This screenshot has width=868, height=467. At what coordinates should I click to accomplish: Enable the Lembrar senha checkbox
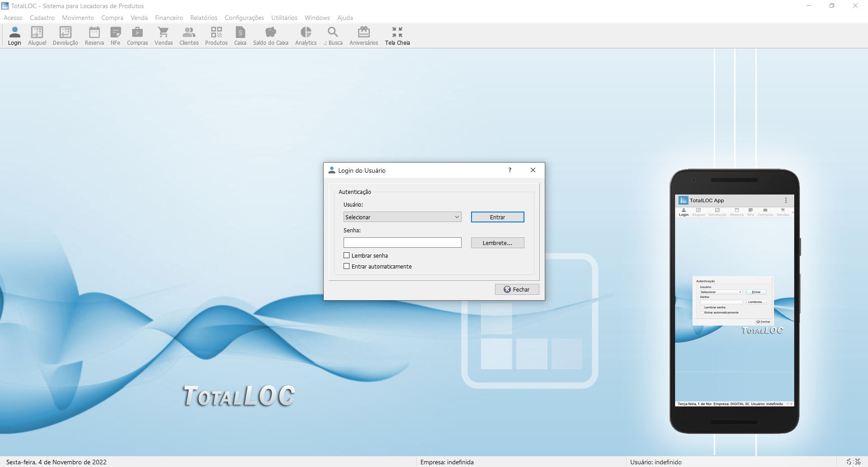point(347,255)
